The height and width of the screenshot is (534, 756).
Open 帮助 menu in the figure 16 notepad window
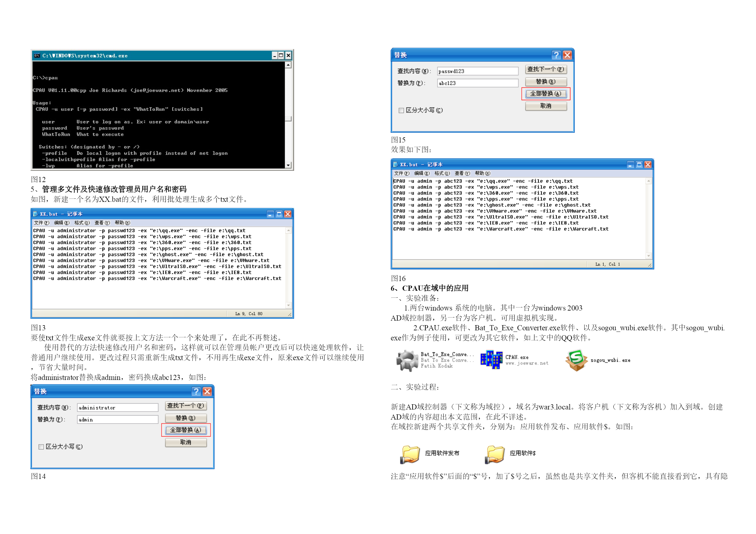coord(483,174)
